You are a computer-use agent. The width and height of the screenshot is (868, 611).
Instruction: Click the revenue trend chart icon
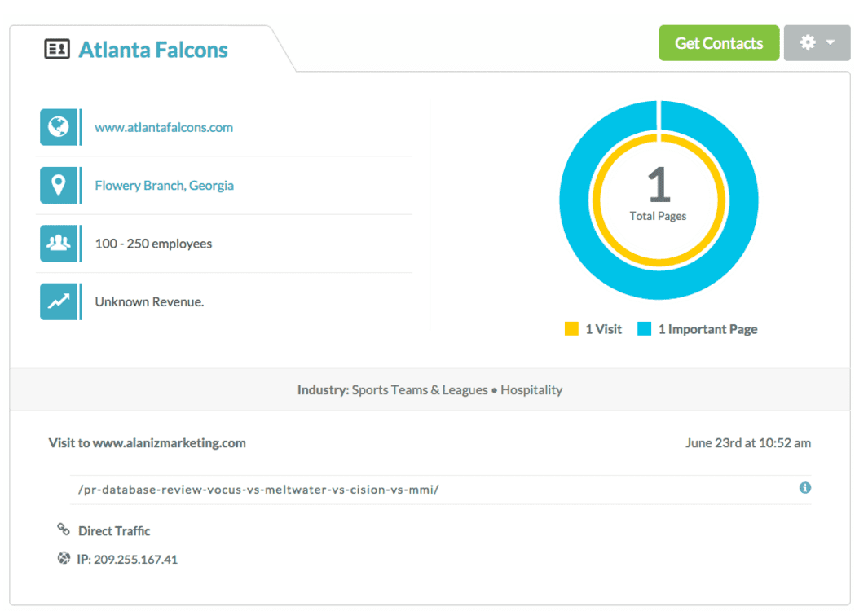(x=58, y=301)
